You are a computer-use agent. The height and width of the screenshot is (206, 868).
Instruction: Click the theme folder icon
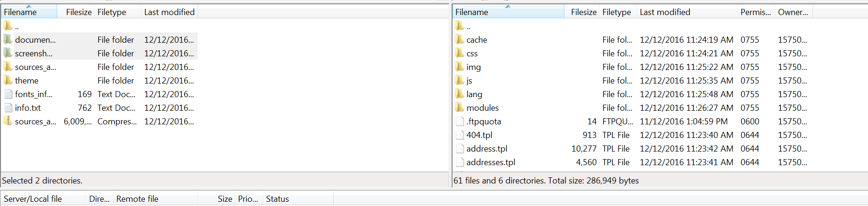tap(8, 80)
